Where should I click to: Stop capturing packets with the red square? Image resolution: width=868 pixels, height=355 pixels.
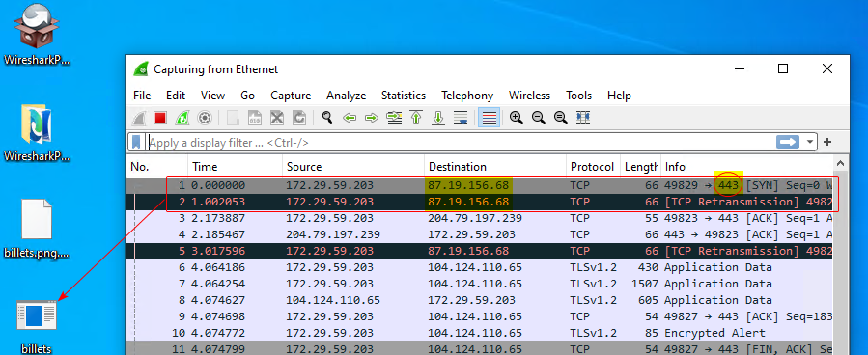click(x=160, y=118)
